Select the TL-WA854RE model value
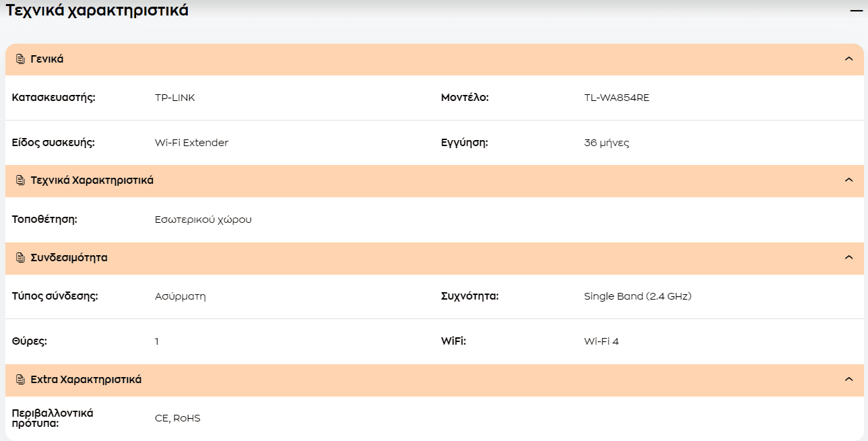868x441 pixels. point(617,98)
